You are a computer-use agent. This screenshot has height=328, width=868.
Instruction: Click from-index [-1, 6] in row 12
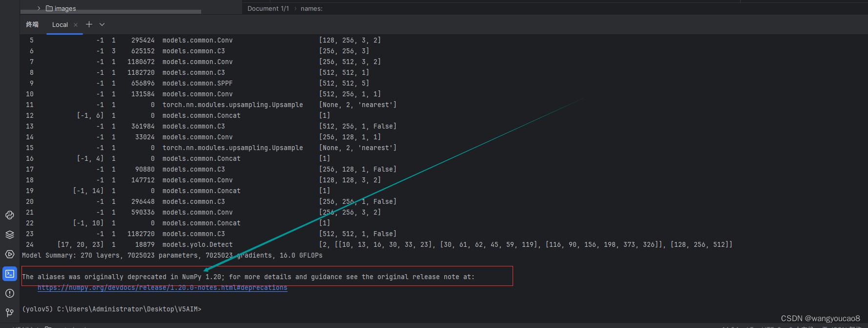(x=90, y=115)
